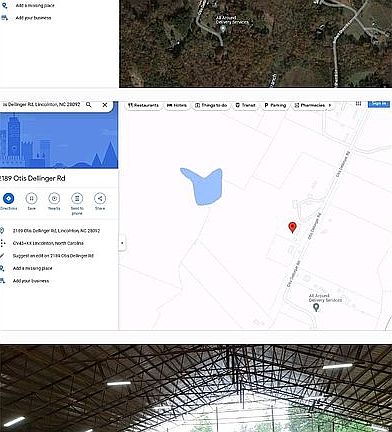Click the blue pond shape on the map
The width and height of the screenshot is (392, 432).
203,186
